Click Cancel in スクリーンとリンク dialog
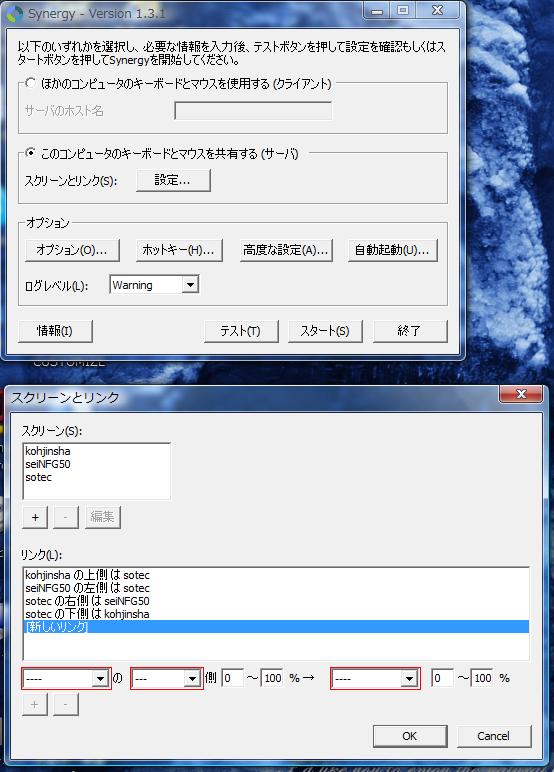The height and width of the screenshot is (772, 554). tap(494, 736)
